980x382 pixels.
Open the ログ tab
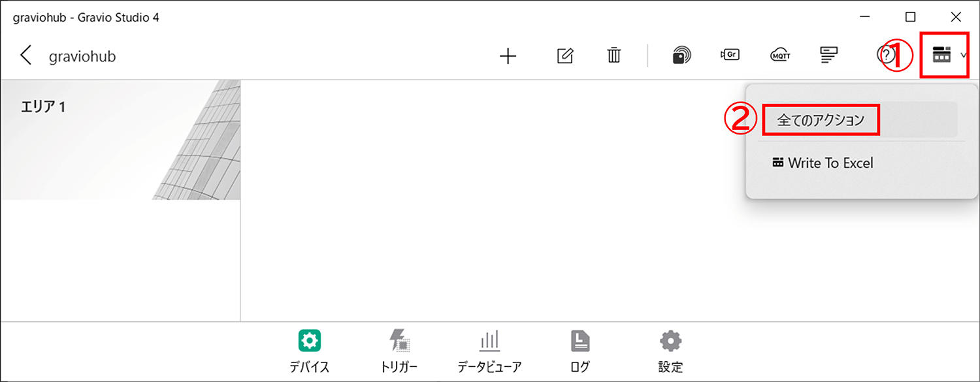point(580,351)
